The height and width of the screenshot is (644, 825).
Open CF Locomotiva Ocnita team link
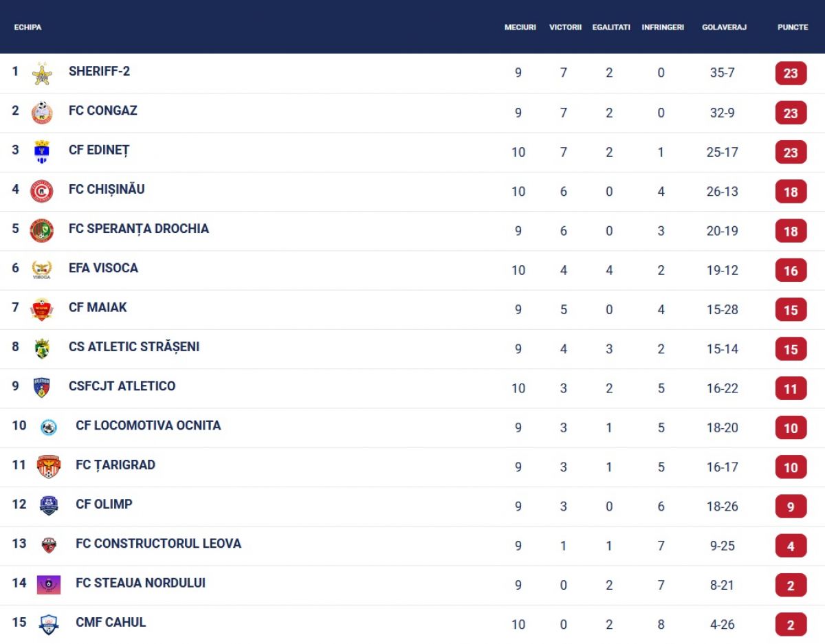click(148, 425)
